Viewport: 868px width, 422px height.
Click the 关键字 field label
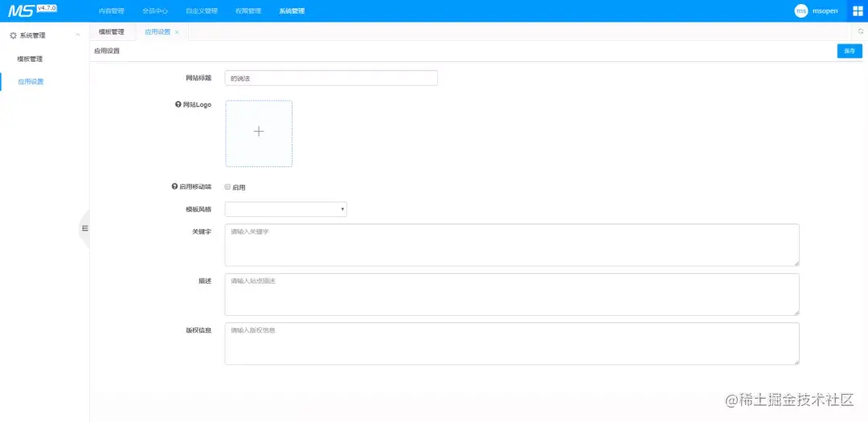[x=202, y=231]
